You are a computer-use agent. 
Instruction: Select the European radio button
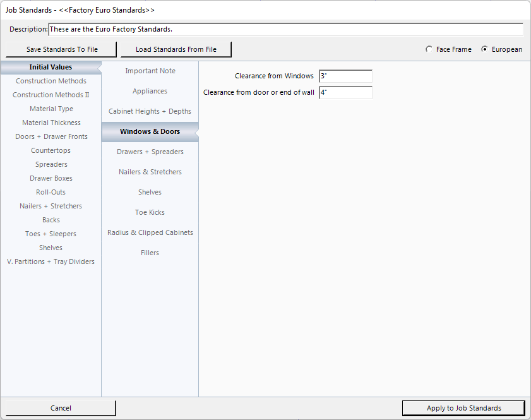pyautogui.click(x=485, y=49)
